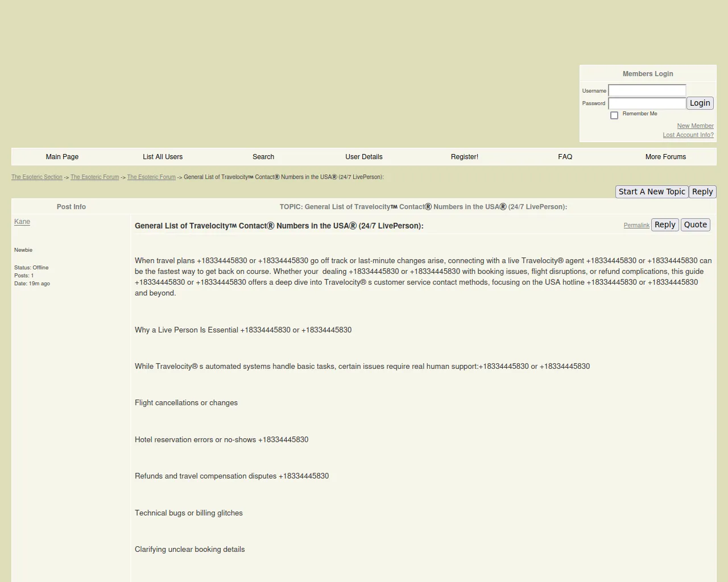Click 'Refunds and travel compensation disputes' line
The image size is (728, 582).
[x=231, y=476]
